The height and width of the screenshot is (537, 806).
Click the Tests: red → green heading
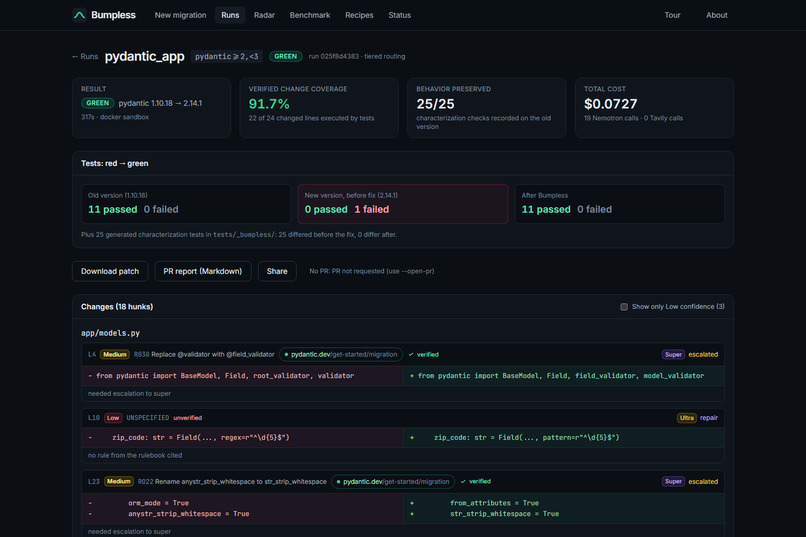pyautogui.click(x=115, y=163)
